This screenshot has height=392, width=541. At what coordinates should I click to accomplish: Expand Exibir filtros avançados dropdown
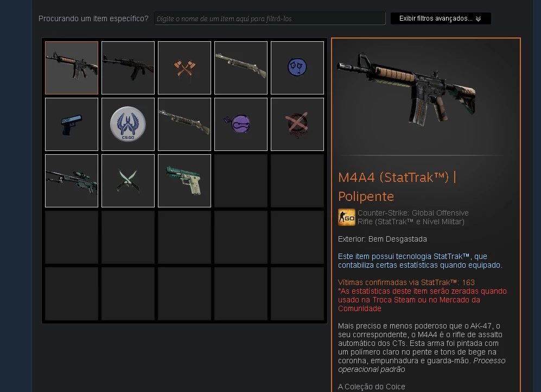(441, 18)
